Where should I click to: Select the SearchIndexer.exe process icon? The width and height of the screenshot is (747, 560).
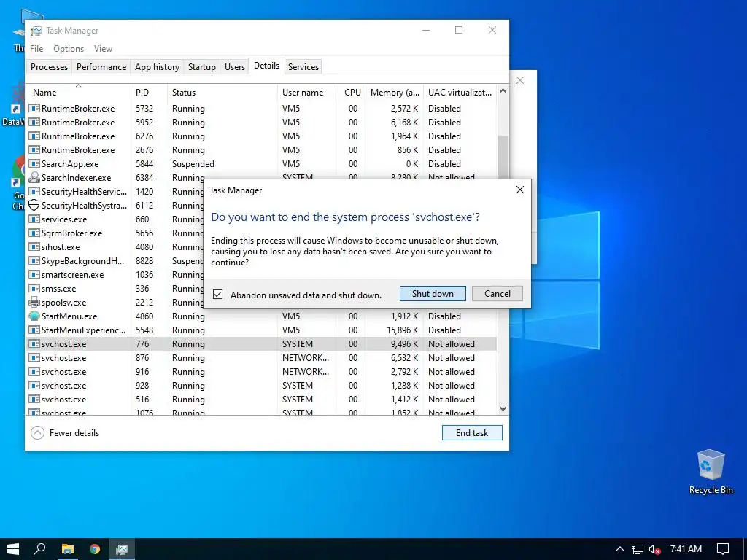click(x=34, y=178)
